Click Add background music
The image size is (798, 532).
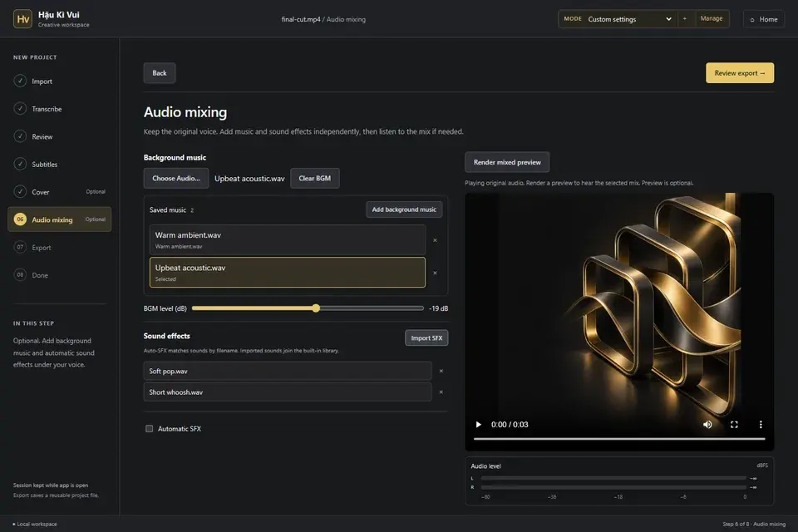tap(404, 209)
